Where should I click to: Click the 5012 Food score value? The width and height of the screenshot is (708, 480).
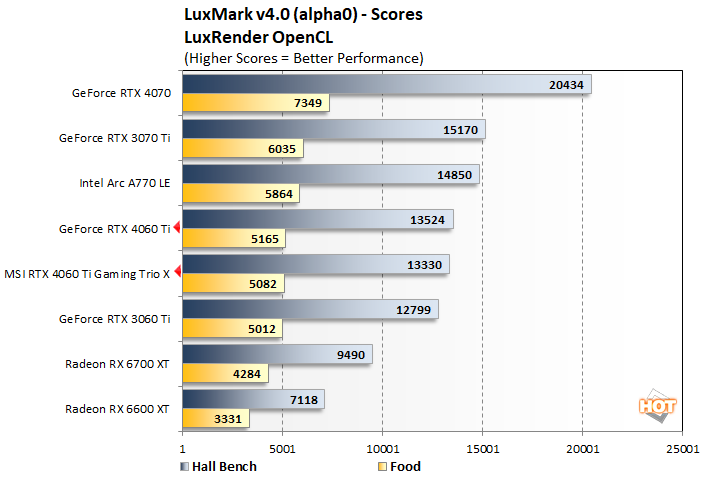261,329
